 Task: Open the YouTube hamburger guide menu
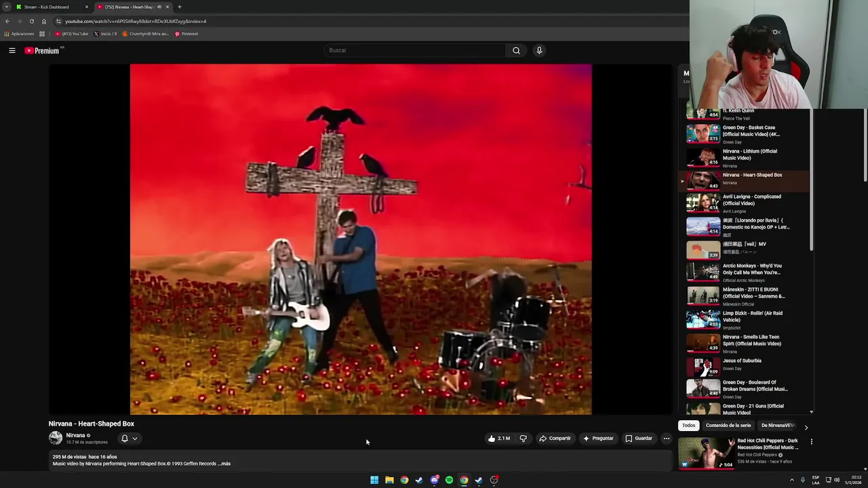[12, 50]
